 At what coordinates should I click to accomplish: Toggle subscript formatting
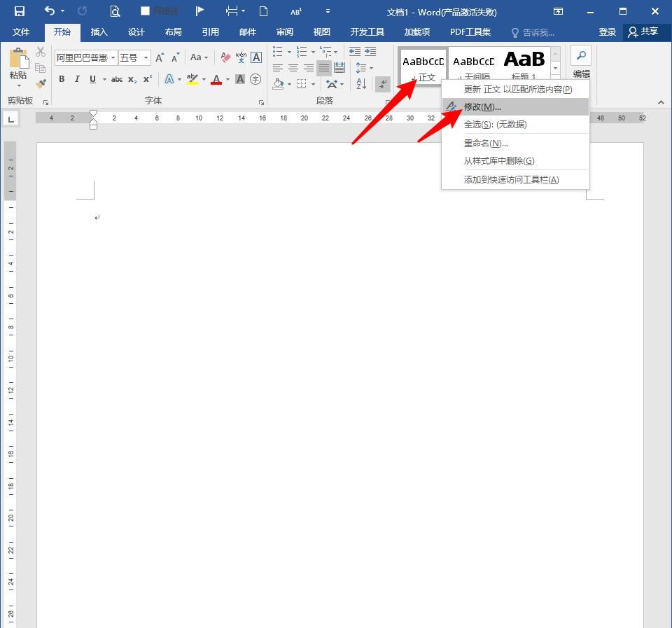point(132,79)
